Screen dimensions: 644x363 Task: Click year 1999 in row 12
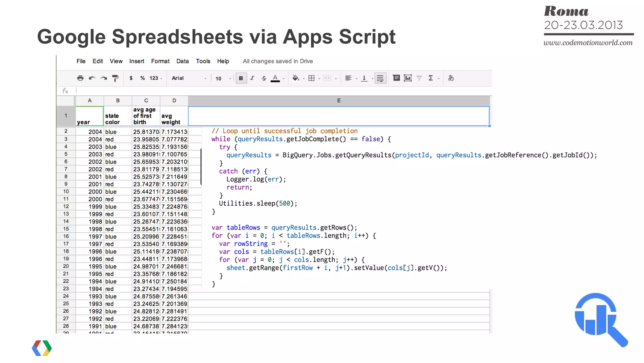(90, 207)
